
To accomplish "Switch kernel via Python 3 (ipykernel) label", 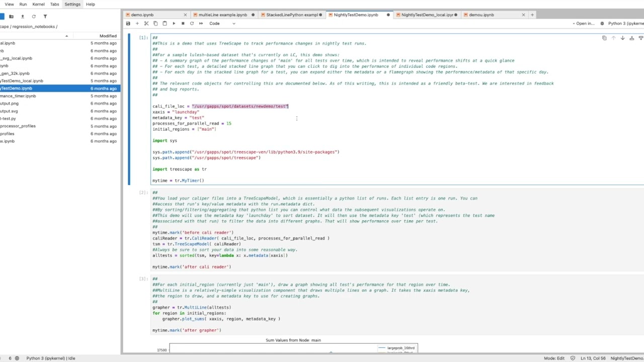I will pyautogui.click(x=625, y=24).
